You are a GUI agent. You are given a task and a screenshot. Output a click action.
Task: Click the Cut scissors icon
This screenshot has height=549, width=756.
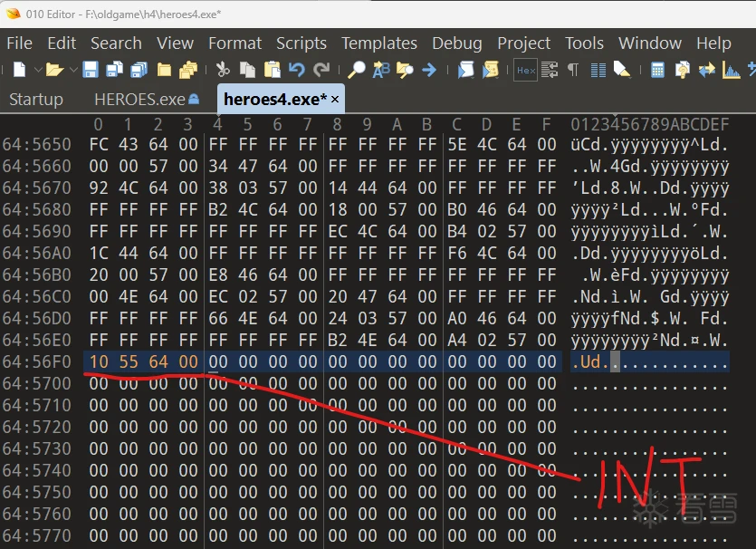point(223,70)
